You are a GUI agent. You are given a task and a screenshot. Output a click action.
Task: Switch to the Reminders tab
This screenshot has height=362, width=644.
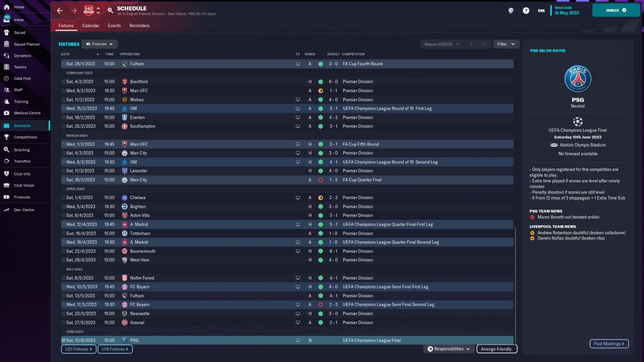point(139,26)
